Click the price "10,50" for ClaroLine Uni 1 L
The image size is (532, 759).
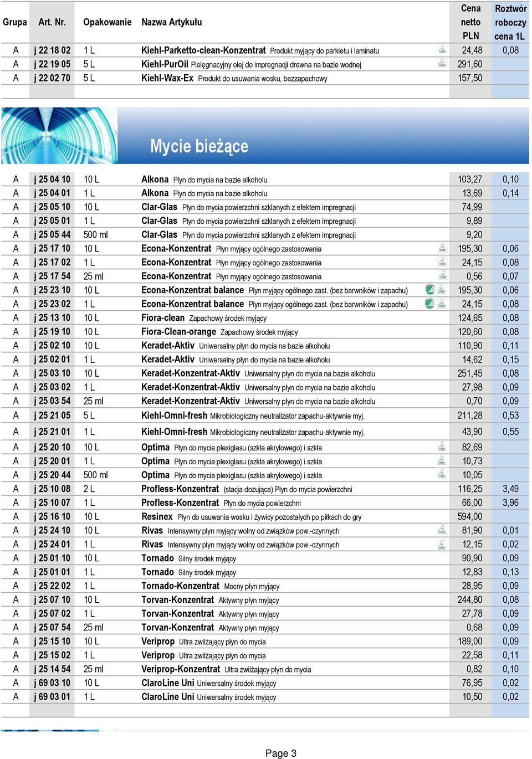pyautogui.click(x=472, y=696)
